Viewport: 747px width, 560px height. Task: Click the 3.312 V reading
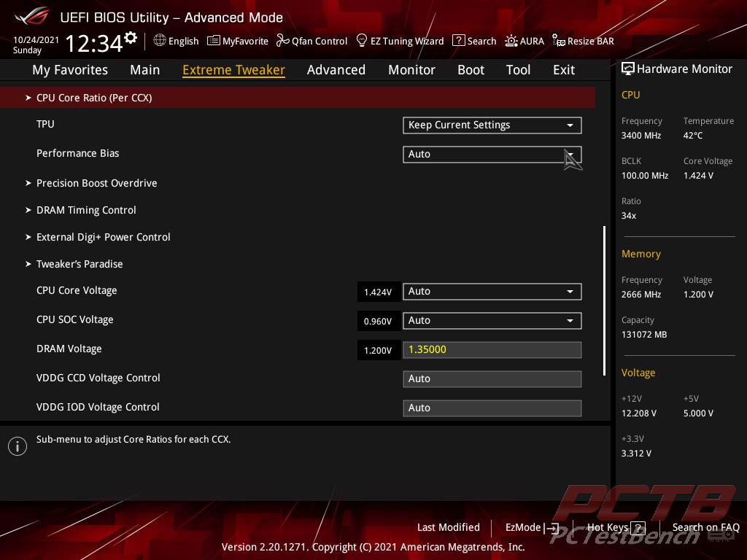[x=636, y=454]
